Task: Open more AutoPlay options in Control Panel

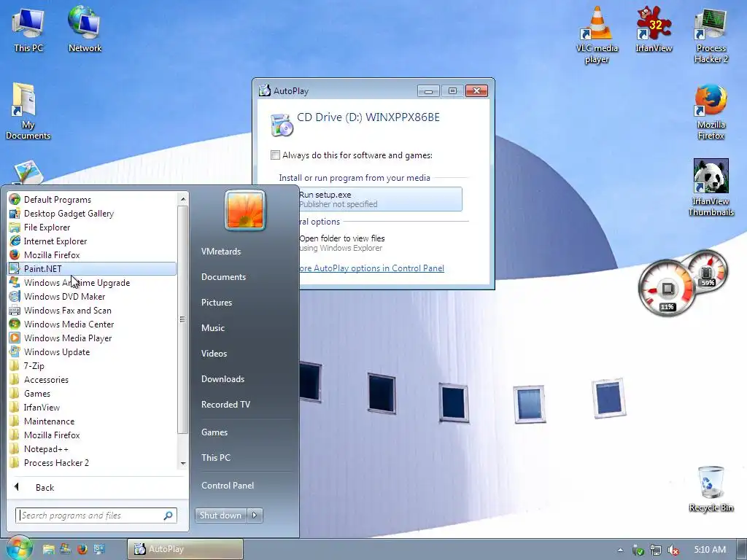Action: pyautogui.click(x=371, y=268)
